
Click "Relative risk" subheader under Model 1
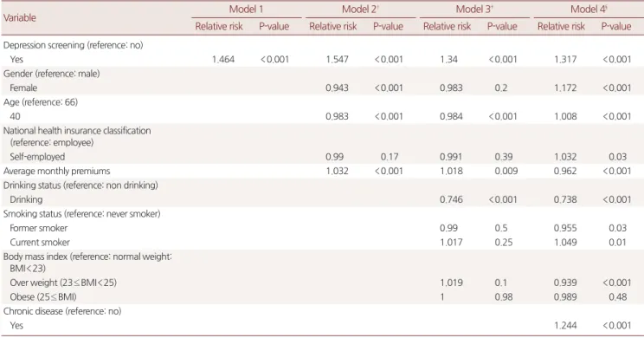[x=219, y=26]
